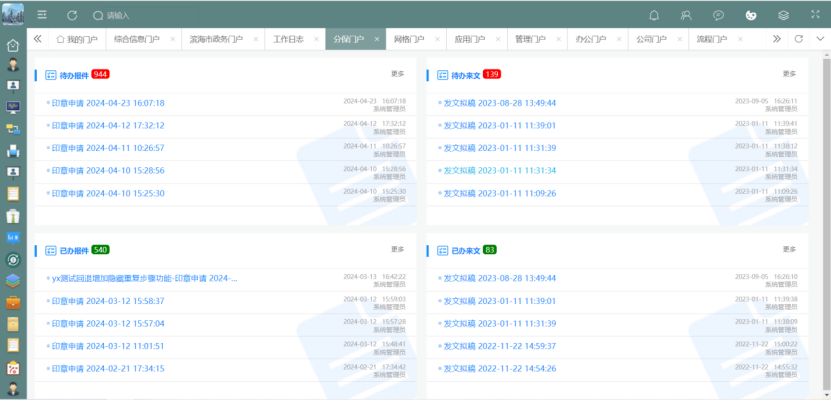Close the 分保门户 tab
The width and height of the screenshot is (831, 401).
(x=376, y=39)
